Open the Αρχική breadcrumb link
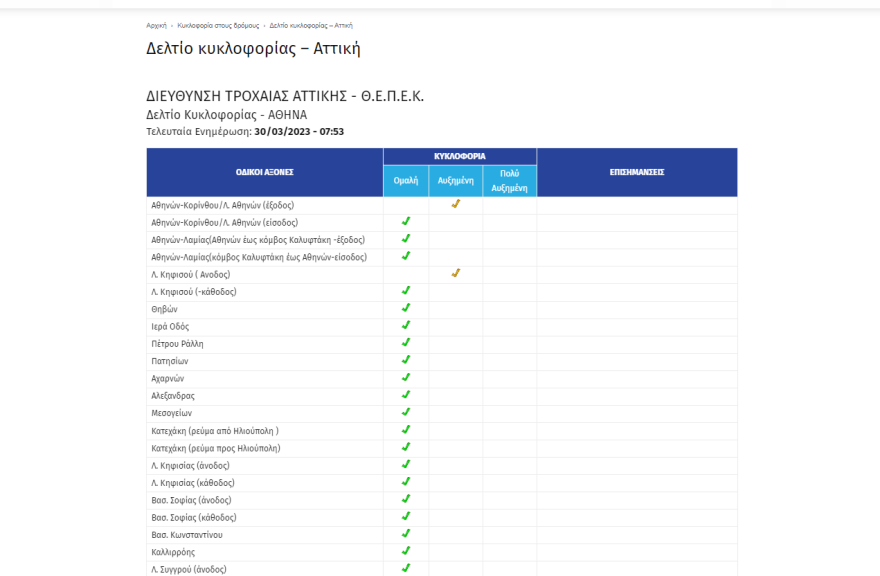 click(x=156, y=25)
